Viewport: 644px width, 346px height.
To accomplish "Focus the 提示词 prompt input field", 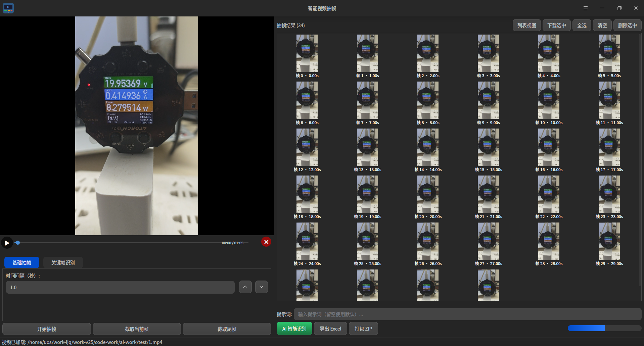I will point(467,314).
